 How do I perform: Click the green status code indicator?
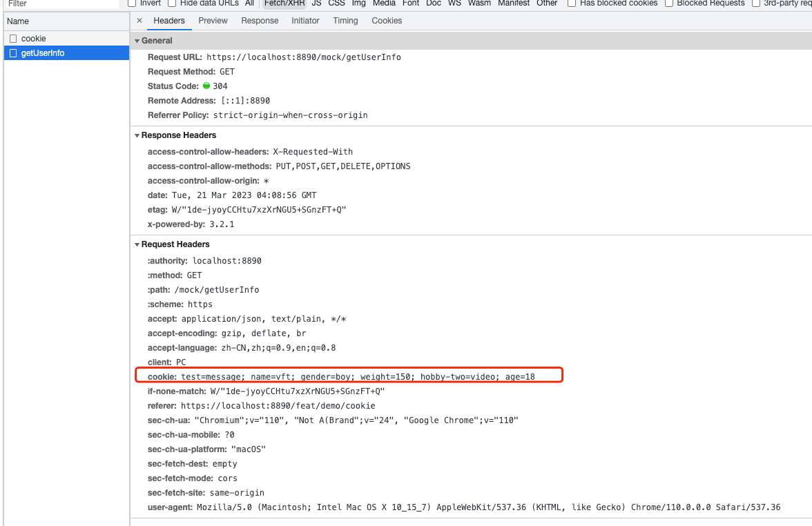[x=206, y=86]
